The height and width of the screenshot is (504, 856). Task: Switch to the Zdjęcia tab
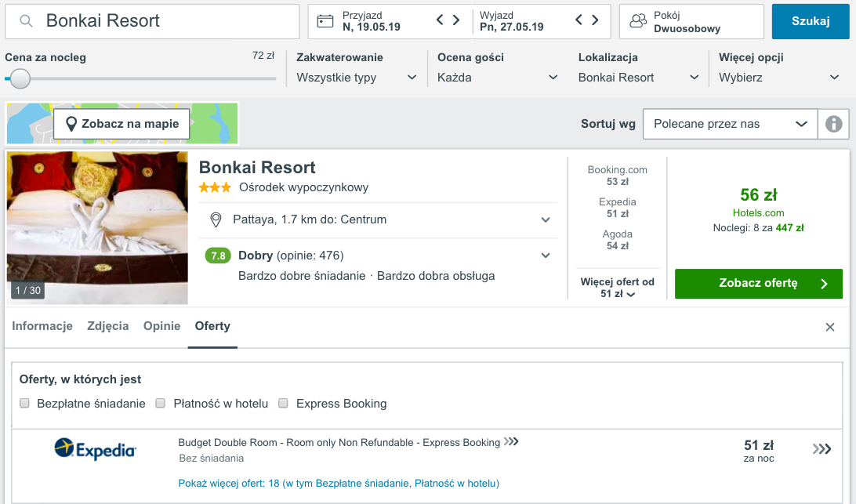[108, 326]
